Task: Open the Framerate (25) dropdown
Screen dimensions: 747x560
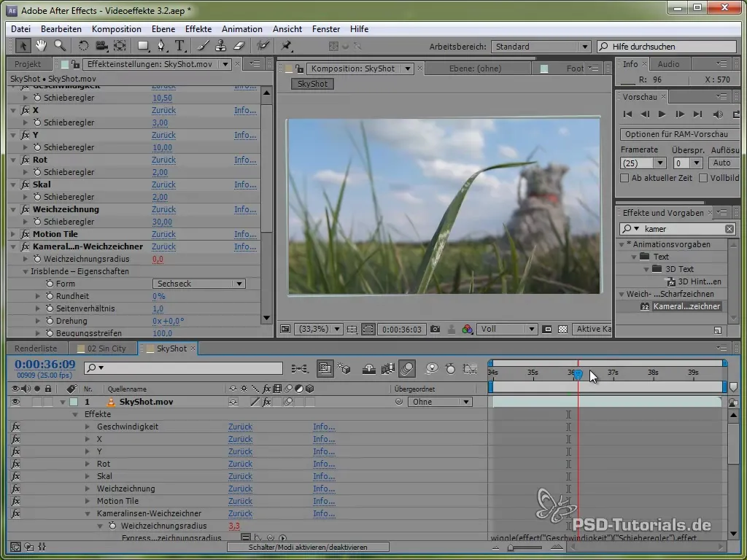Action: 643,163
